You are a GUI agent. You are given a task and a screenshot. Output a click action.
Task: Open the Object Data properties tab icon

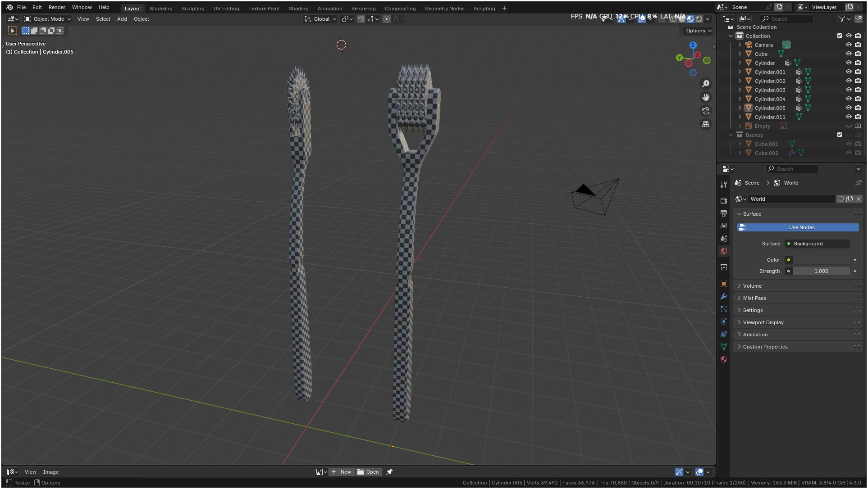point(724,347)
